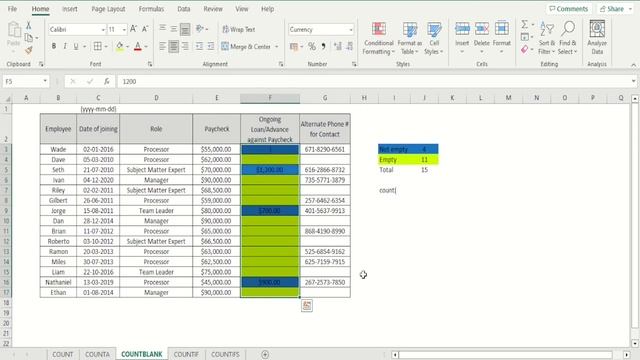Open the font size dropdown

(x=124, y=29)
